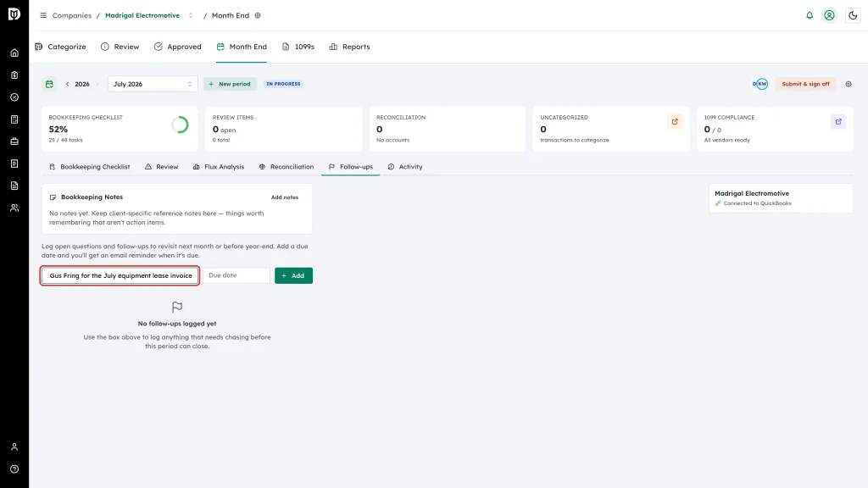Click the green calendar icon button
Image resolution: width=868 pixels, height=488 pixels.
(49, 84)
